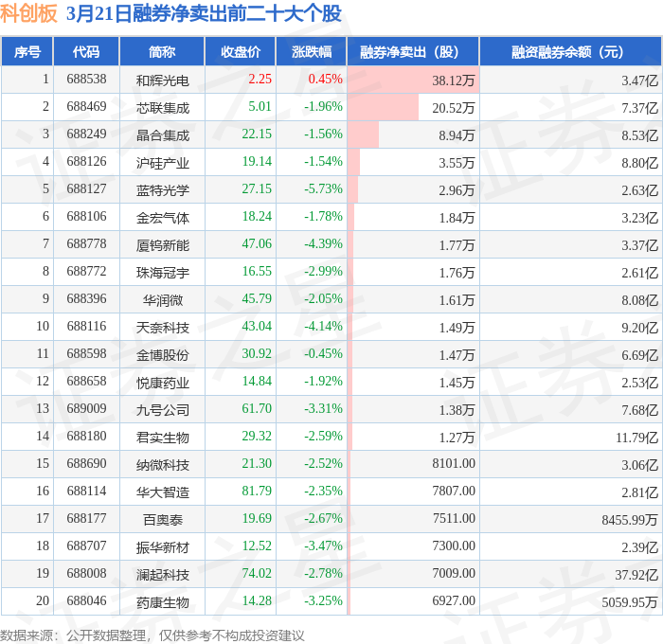Select stock name 和辉光电

[162, 80]
